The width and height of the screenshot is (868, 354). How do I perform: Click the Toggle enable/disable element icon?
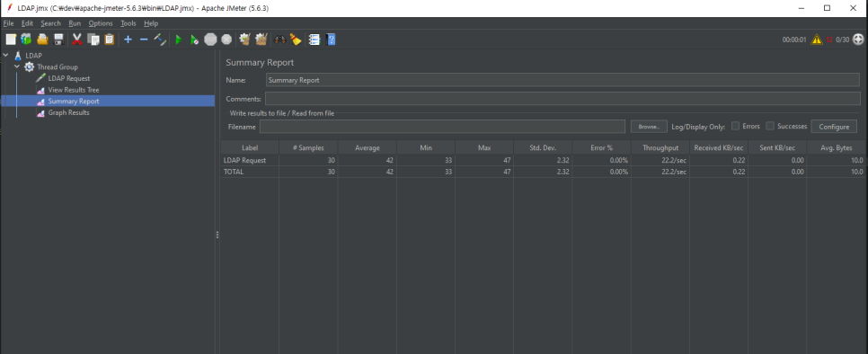160,40
